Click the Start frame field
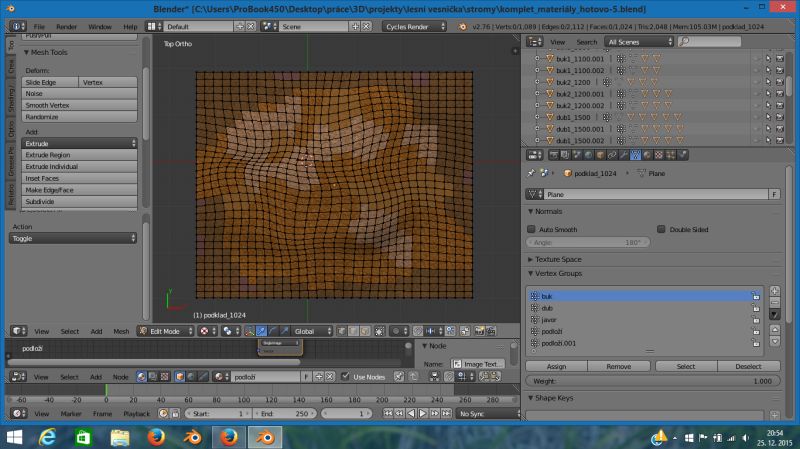 [x=218, y=414]
